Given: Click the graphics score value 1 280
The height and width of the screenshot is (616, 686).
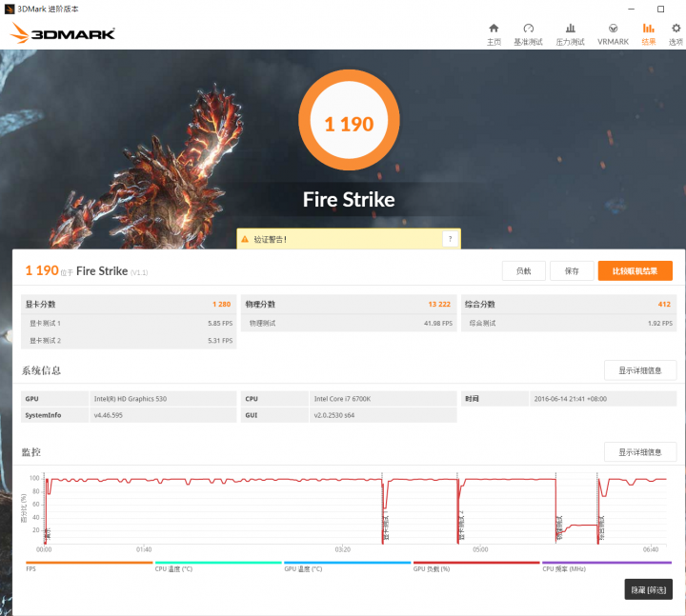Looking at the screenshot, I should pos(221,305).
